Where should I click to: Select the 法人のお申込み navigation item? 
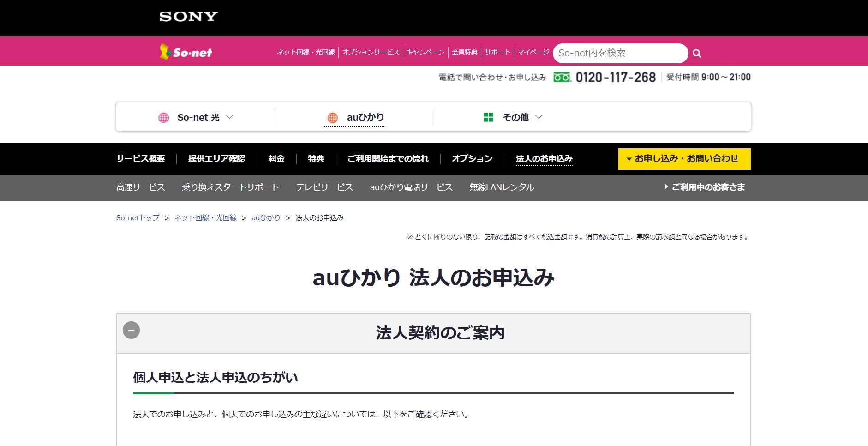(545, 158)
